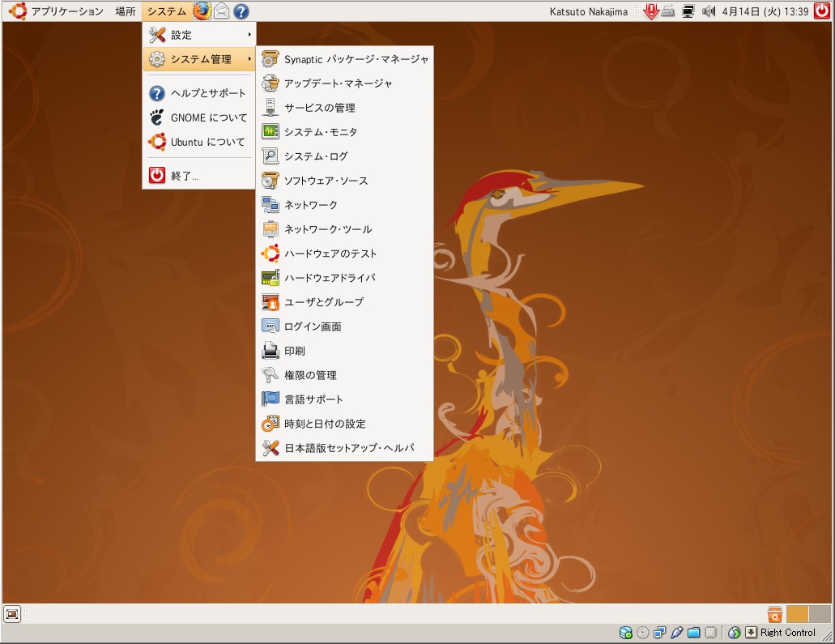The height and width of the screenshot is (644, 835).
Task: Click the Right Control host key label
Action: coord(787,633)
